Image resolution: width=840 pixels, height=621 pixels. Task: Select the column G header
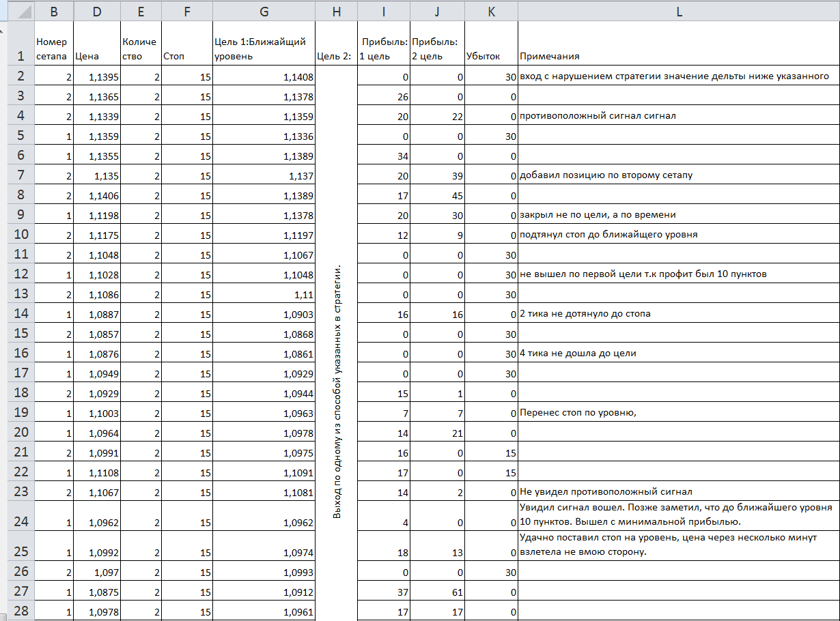[x=264, y=12]
